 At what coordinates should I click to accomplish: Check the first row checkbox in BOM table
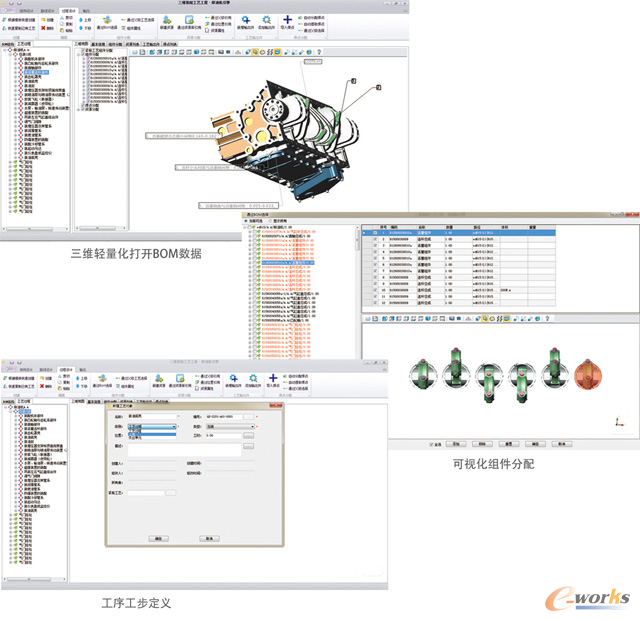coord(374,233)
